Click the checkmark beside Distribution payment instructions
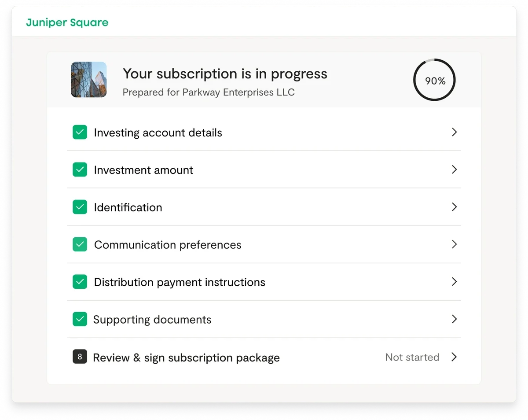This screenshot has height=420, width=528. tap(80, 282)
